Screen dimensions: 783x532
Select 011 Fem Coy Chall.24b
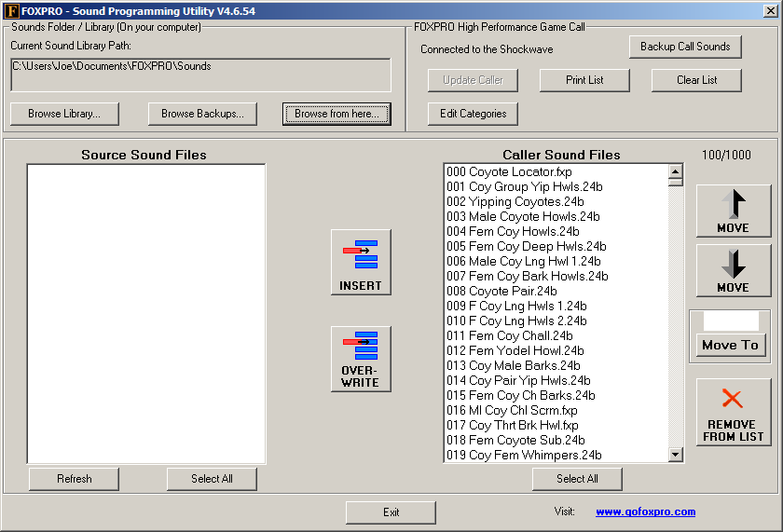click(556, 335)
